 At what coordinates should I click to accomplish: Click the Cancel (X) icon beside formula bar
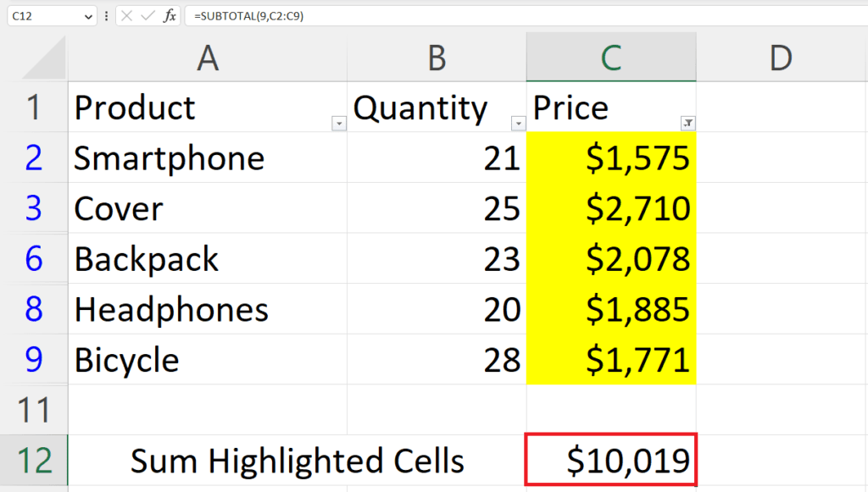(127, 15)
